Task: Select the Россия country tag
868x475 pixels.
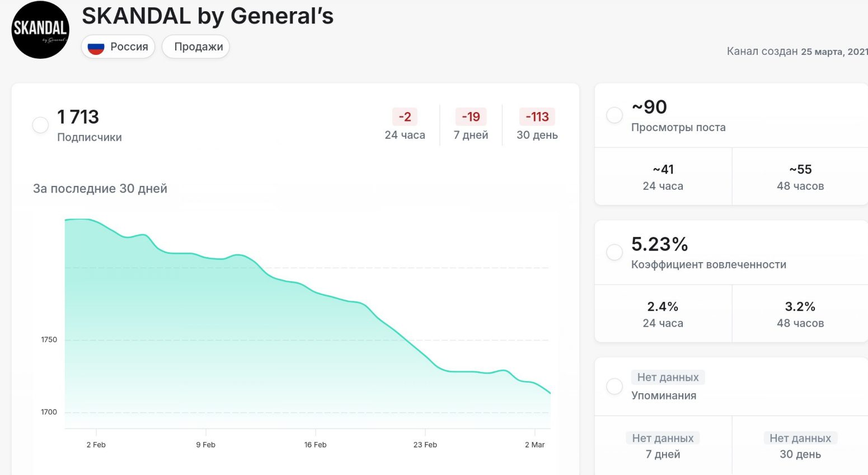Action: [x=118, y=47]
